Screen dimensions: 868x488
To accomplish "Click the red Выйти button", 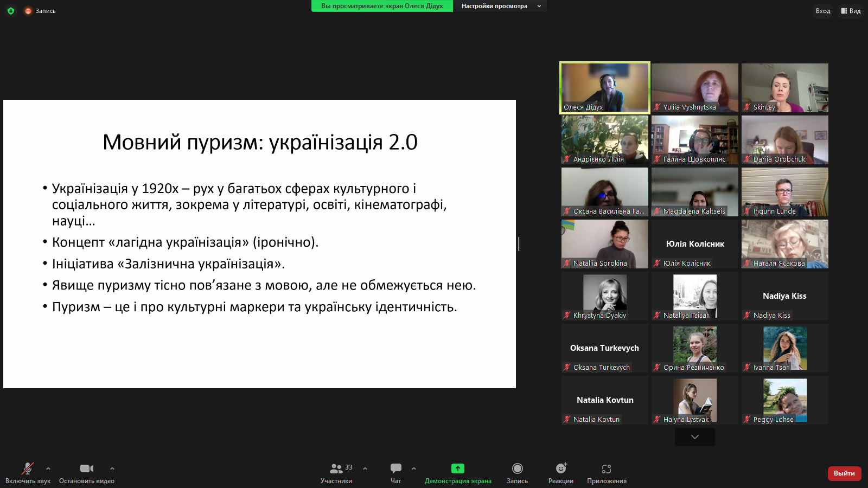I will click(x=844, y=473).
